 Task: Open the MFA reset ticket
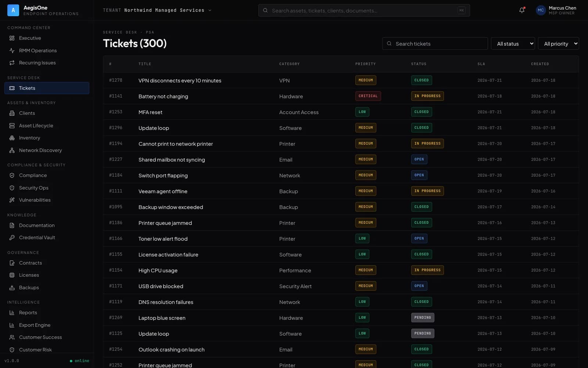click(x=150, y=112)
